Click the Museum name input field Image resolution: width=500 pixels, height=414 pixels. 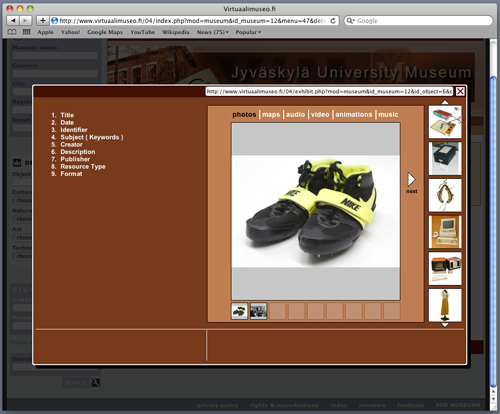(55, 55)
